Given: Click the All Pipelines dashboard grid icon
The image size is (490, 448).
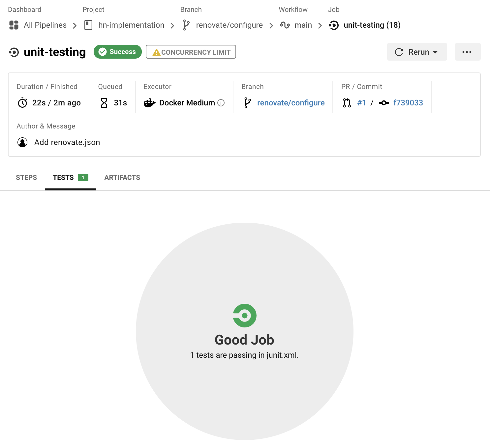Looking at the screenshot, I should coord(14,25).
